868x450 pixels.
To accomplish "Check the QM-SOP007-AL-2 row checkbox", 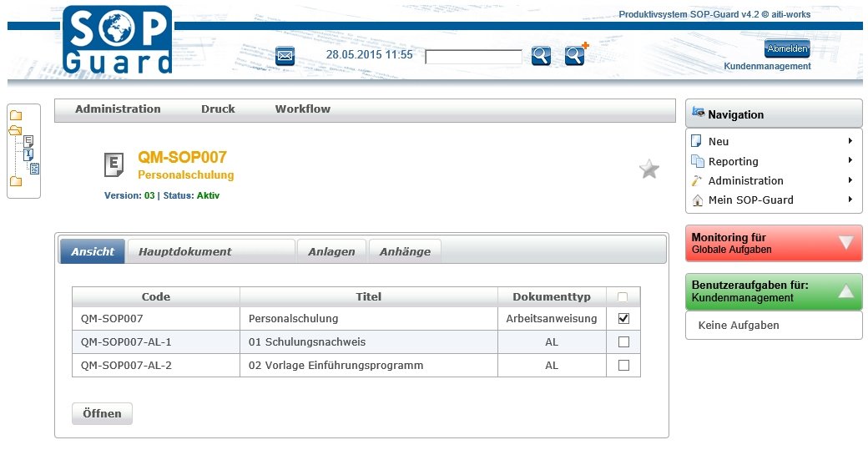I will (x=623, y=366).
